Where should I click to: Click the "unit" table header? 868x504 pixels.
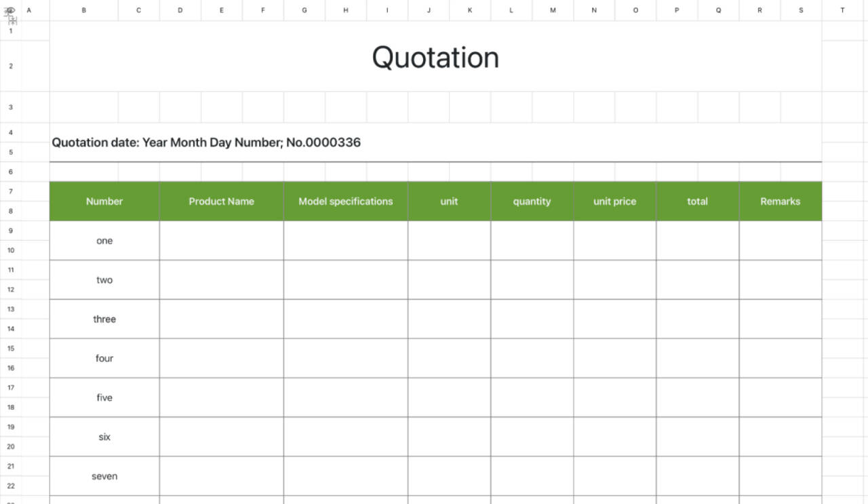(449, 201)
